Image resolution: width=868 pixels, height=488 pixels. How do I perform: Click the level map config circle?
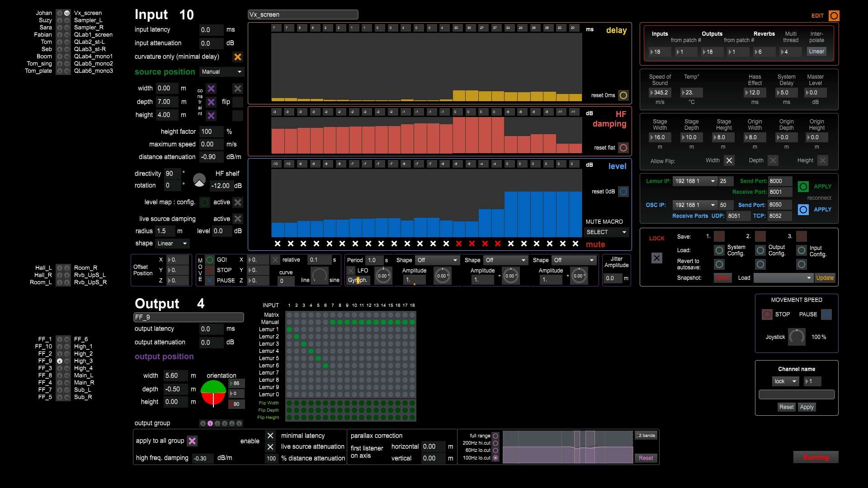click(205, 202)
